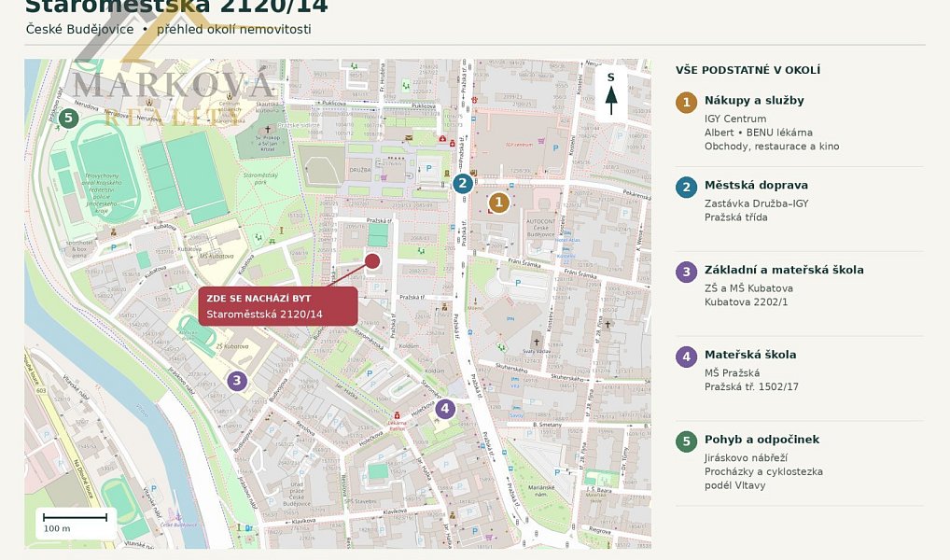Click legend circle 3 beside Základní a mateřská škola
The height and width of the screenshot is (560, 950).
[687, 272]
